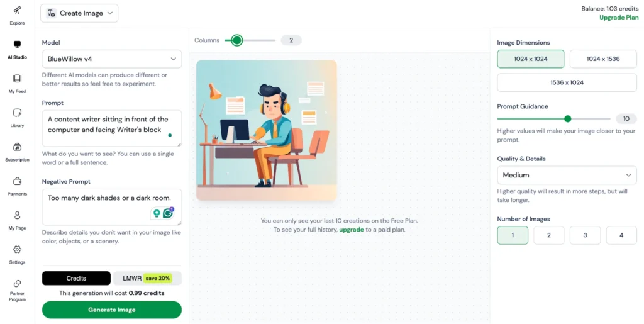Viewport: 644px width, 324px height.
Task: Click the lightbulb icon in Negative Prompt
Action: pos(157,213)
